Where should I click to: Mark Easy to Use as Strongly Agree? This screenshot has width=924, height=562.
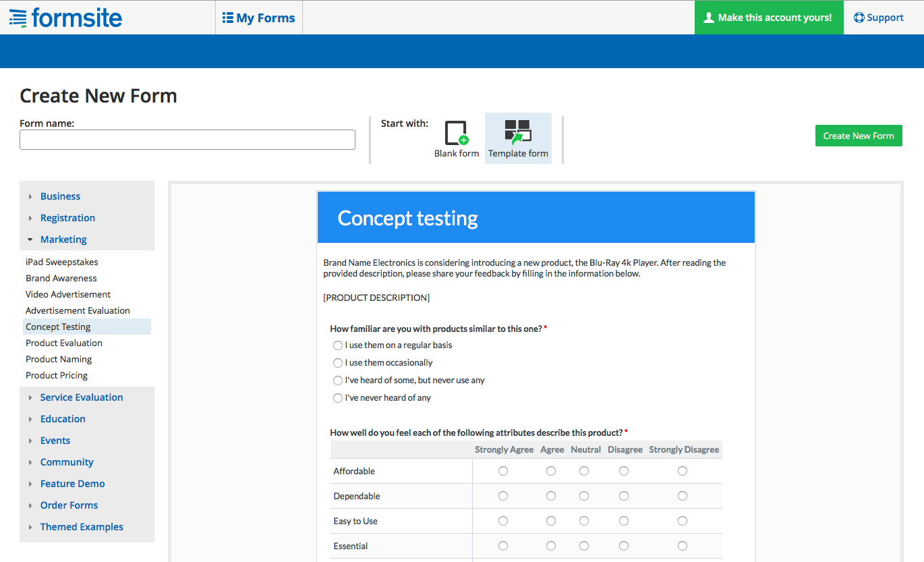503,521
